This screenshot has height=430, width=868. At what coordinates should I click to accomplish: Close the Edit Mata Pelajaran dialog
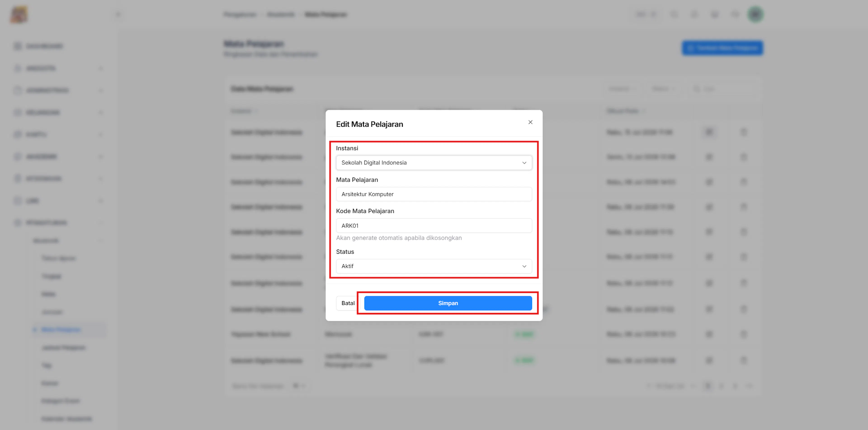(530, 122)
